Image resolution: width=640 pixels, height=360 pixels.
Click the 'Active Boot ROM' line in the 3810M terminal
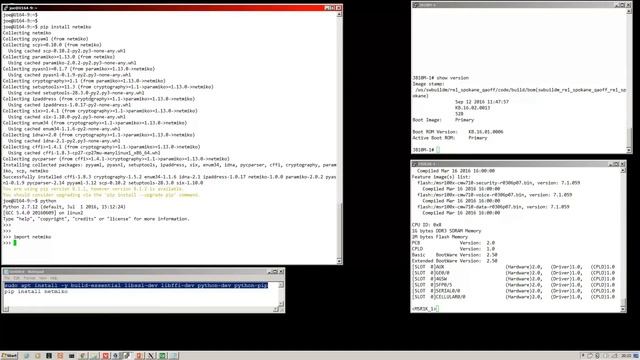(x=450, y=138)
